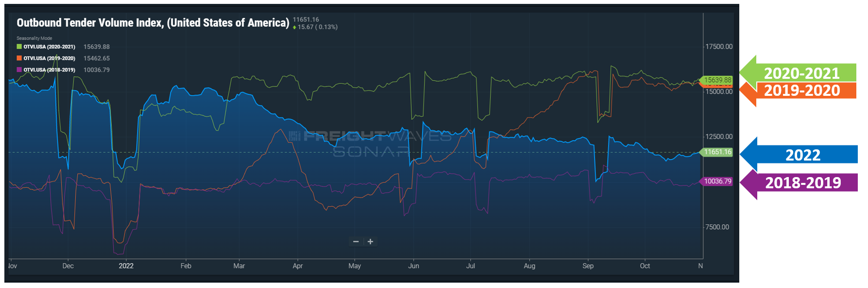The height and width of the screenshot is (288, 868).
Task: Click the 15639.88 value in the legend
Action: 97,47
